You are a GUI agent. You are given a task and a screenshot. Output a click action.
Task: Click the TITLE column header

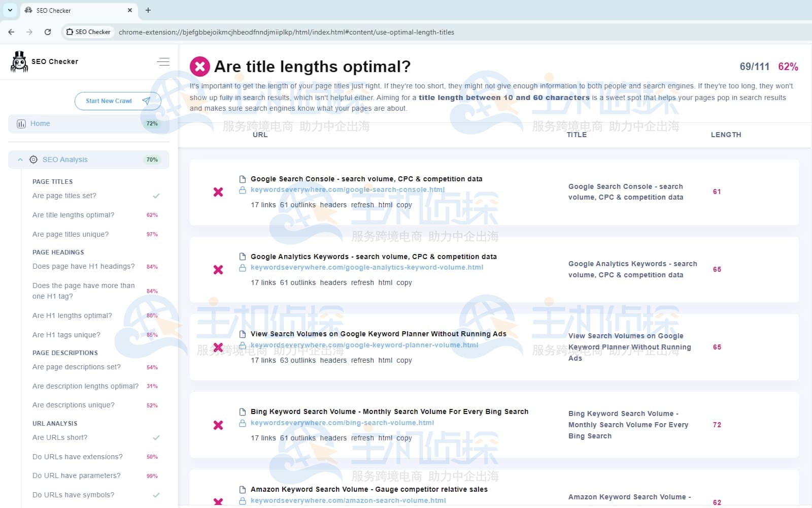577,135
